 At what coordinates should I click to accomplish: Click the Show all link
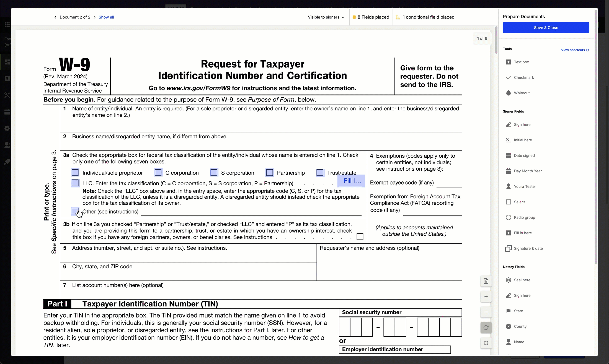click(x=106, y=17)
